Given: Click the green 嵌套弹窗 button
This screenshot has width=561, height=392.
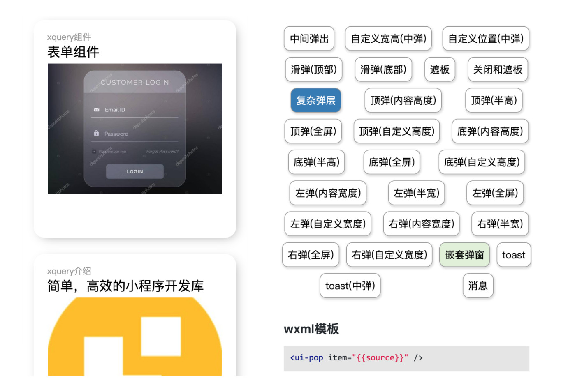Looking at the screenshot, I should [464, 255].
